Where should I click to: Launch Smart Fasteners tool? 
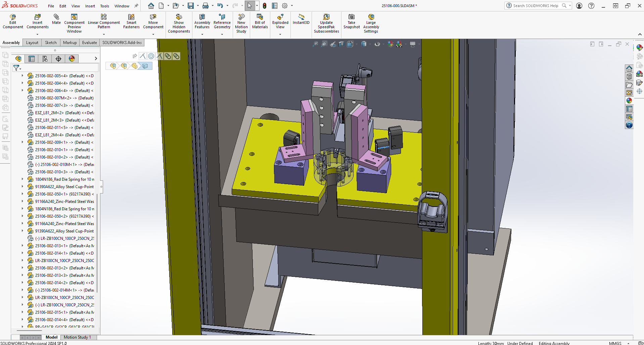point(131,21)
